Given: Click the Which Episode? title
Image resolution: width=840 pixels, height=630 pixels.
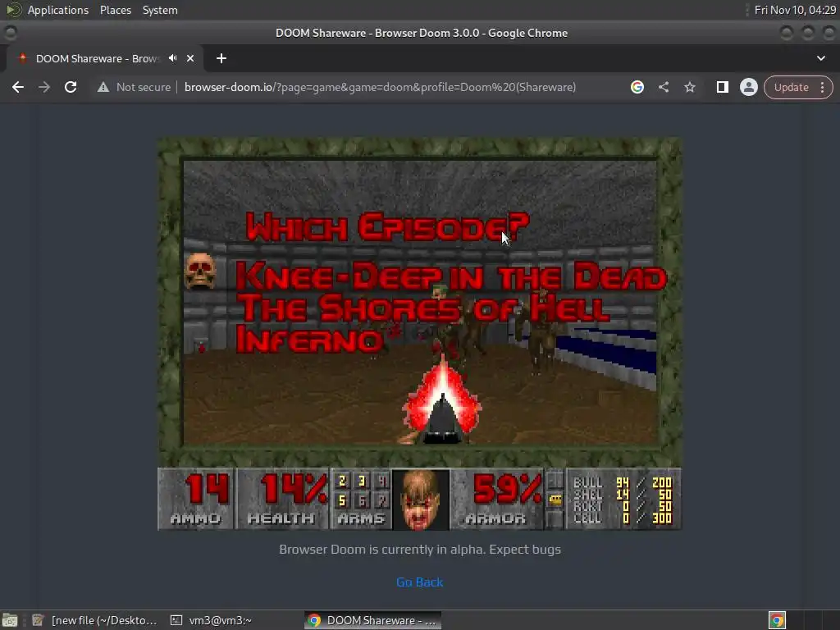Looking at the screenshot, I should coord(387,226).
